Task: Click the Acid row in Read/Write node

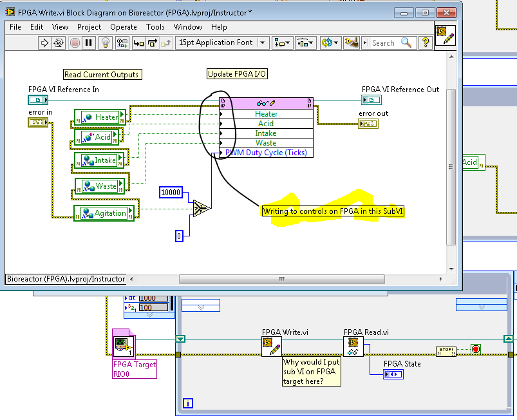Action: pyautogui.click(x=266, y=124)
